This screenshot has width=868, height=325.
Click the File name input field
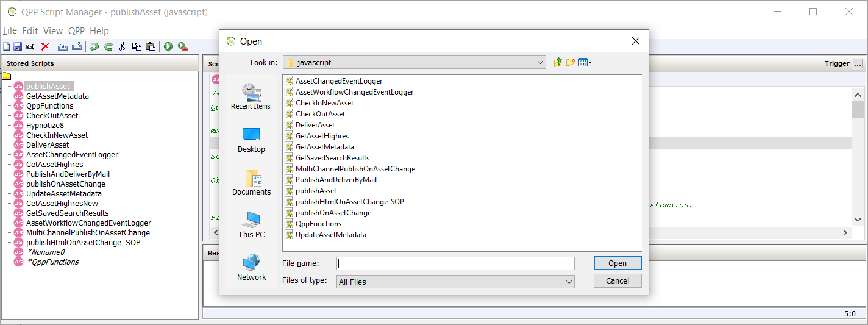tap(455, 263)
